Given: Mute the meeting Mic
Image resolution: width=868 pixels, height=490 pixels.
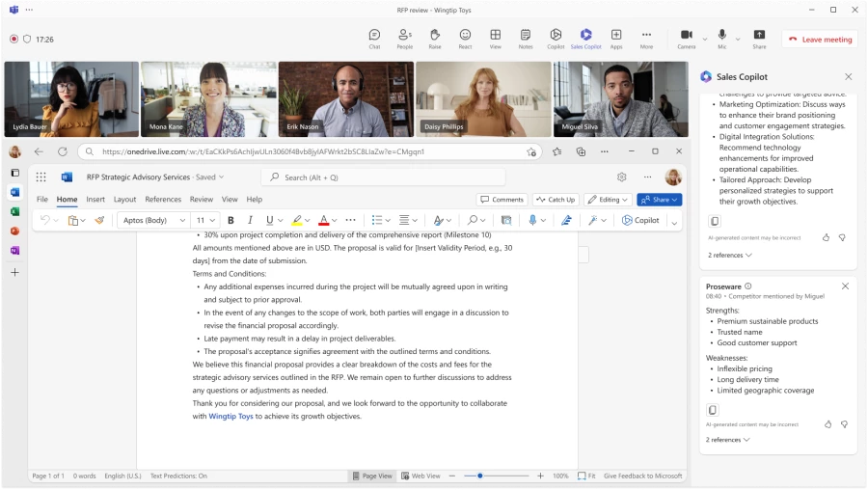Looking at the screenshot, I should click(x=721, y=38).
